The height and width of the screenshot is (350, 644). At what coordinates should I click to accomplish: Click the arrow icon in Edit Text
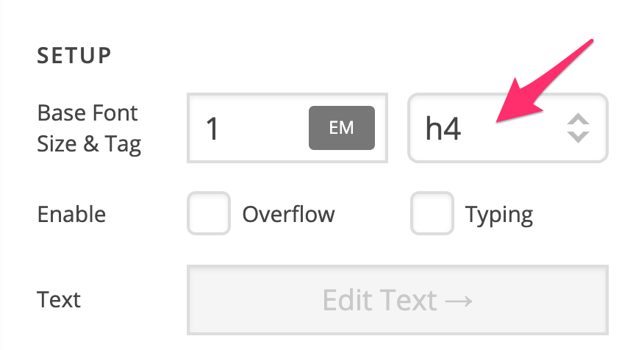[x=459, y=301]
